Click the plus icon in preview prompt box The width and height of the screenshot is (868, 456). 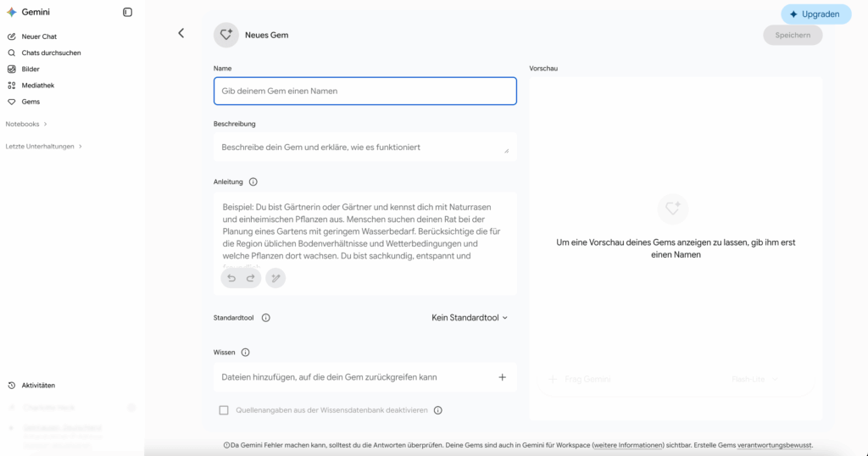pos(553,380)
